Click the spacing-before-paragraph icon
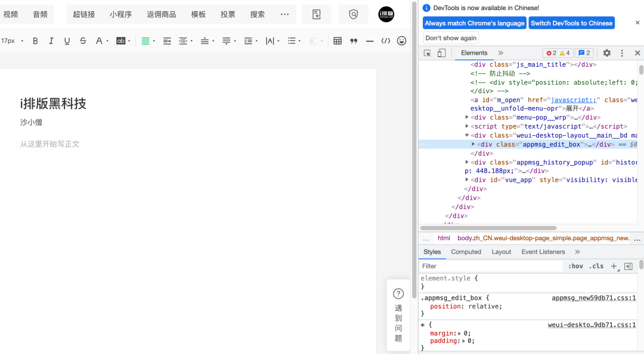 [x=205, y=41]
